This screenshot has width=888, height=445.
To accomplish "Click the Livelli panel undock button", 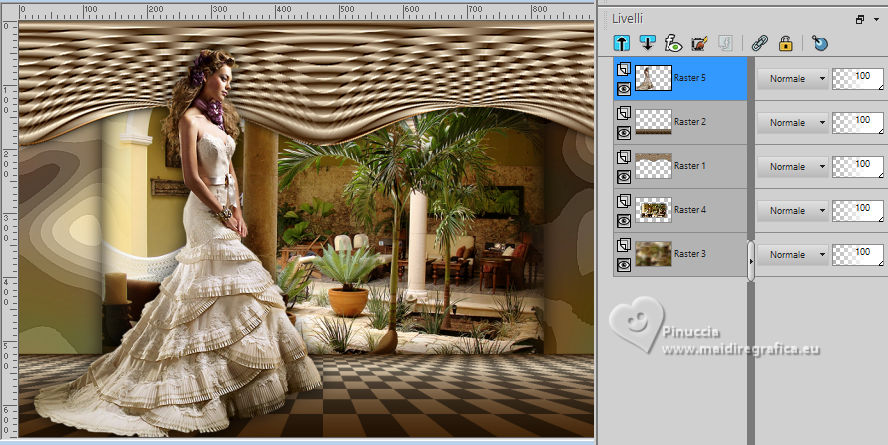I will point(860,19).
